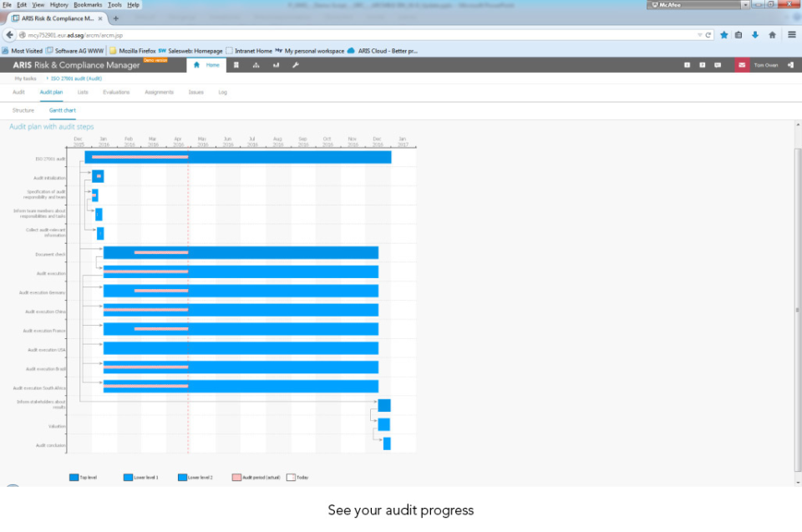This screenshot has width=802, height=532.
Task: Click the ISO 27001 audit top-level Gantt bar
Action: pyautogui.click(x=292, y=157)
